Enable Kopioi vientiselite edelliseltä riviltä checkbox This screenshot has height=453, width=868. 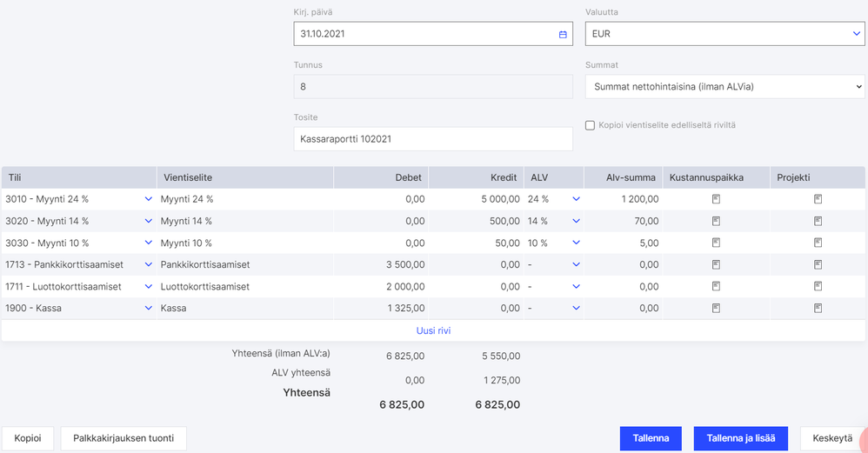pos(590,125)
